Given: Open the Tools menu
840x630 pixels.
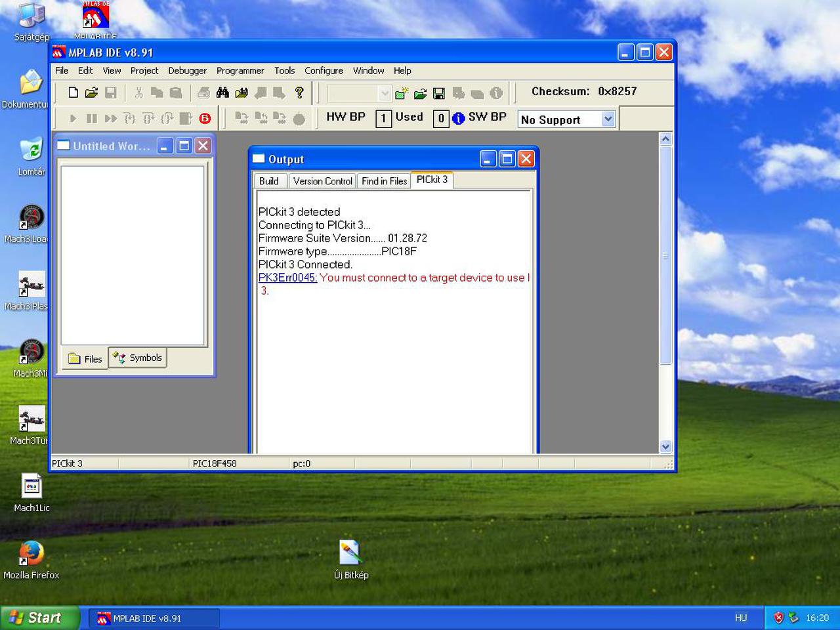Looking at the screenshot, I should click(x=284, y=71).
